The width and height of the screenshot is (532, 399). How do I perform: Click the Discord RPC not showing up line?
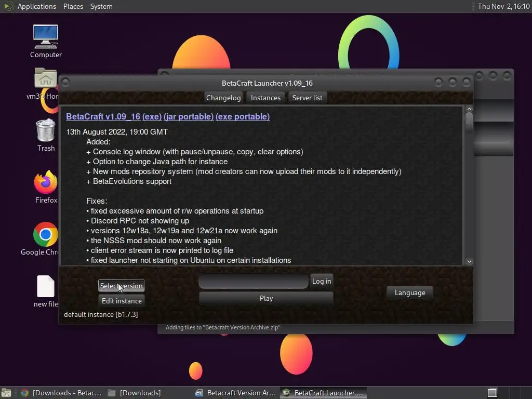pyautogui.click(x=138, y=221)
